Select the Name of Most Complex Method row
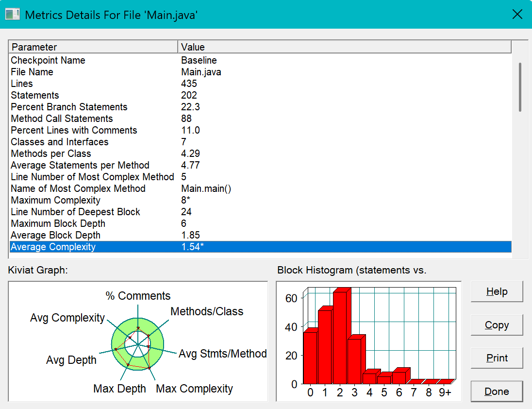532x409 pixels. pos(260,188)
